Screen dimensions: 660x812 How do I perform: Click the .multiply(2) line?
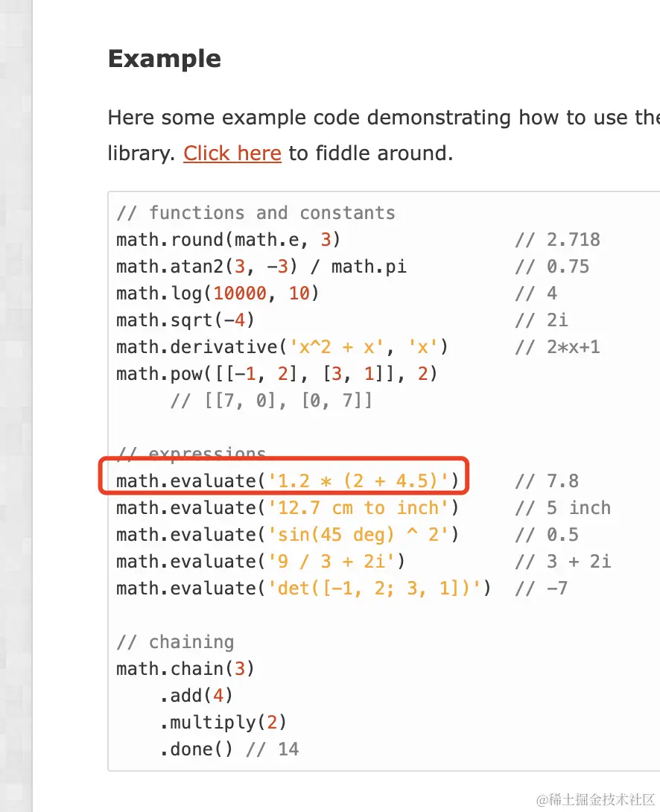point(223,723)
